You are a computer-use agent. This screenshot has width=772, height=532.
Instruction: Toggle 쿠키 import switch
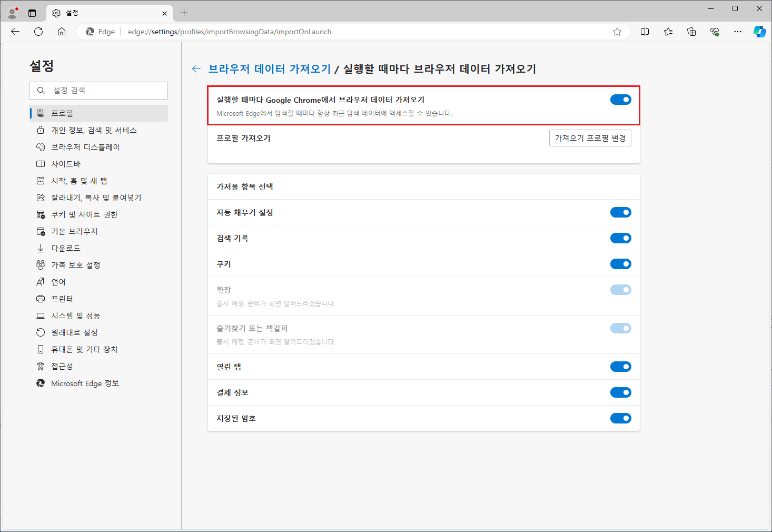click(x=621, y=264)
